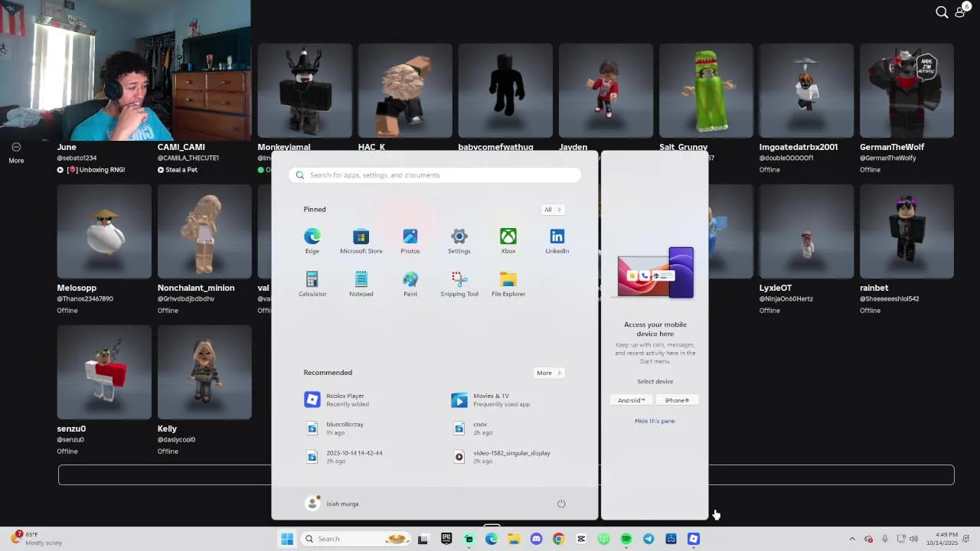Viewport: 980px width, 551px height.
Task: Open isiah murga user account menu
Action: tap(332, 504)
